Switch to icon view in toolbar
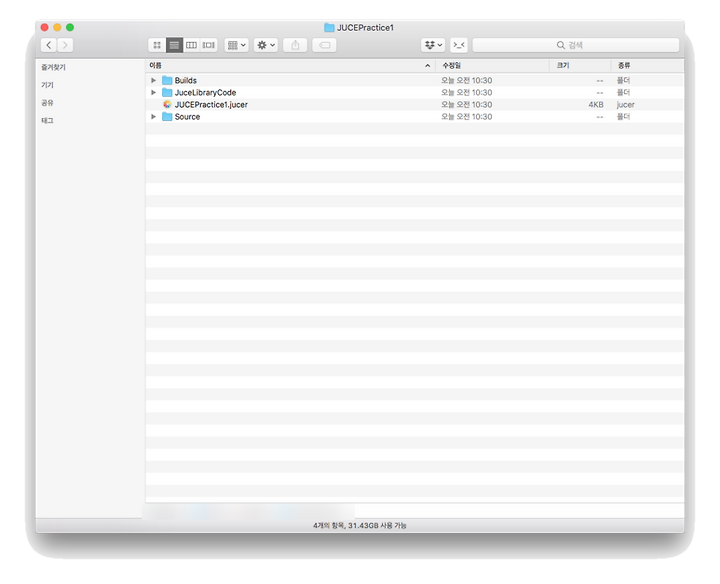The height and width of the screenshot is (584, 720). [157, 45]
